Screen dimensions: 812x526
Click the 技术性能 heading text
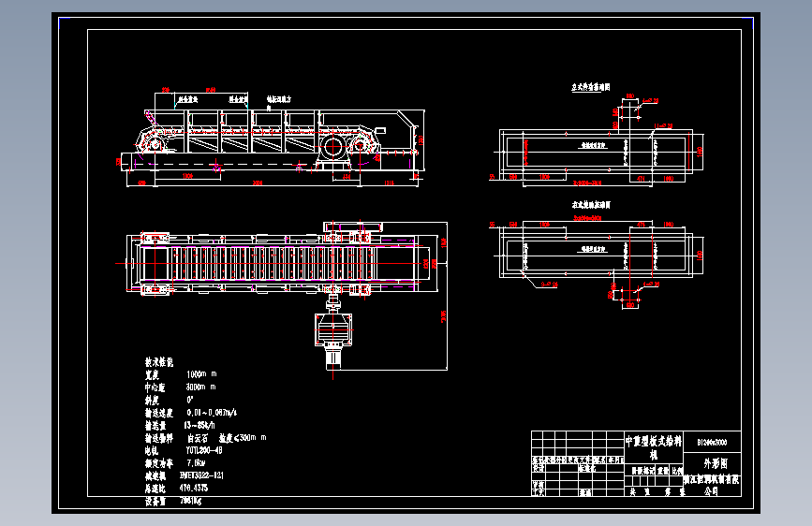(159, 362)
